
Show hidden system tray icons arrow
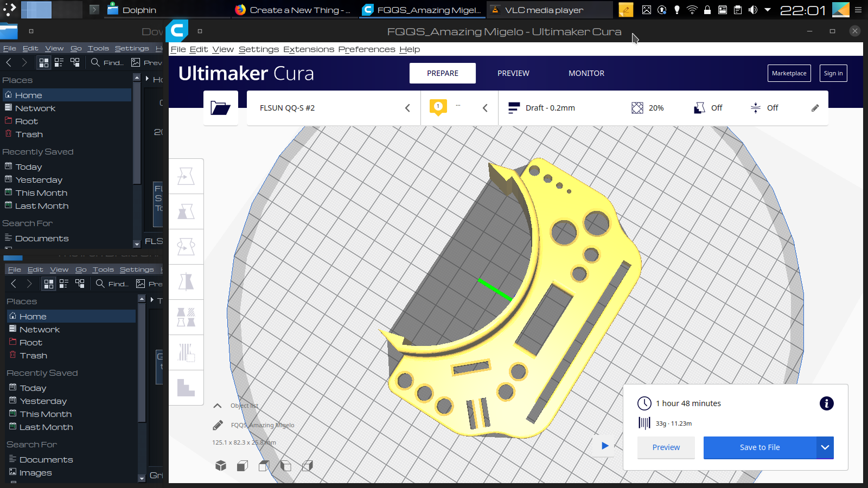pos(768,10)
